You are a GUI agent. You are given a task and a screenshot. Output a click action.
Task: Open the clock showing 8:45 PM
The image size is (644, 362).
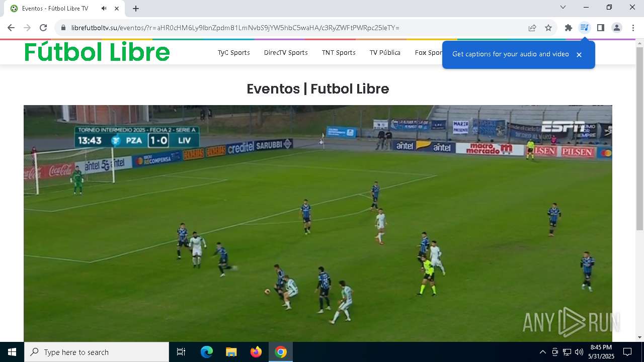(x=601, y=352)
